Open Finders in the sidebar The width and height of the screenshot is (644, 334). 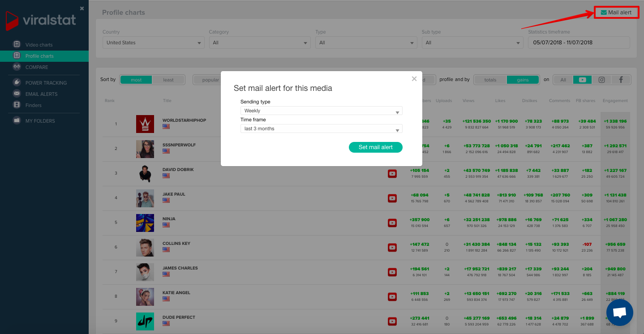tap(34, 105)
